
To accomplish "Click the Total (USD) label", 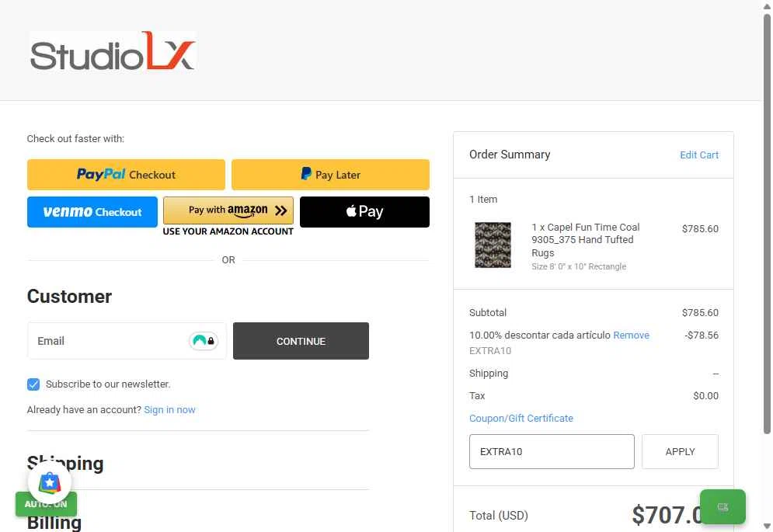I will (x=499, y=515).
